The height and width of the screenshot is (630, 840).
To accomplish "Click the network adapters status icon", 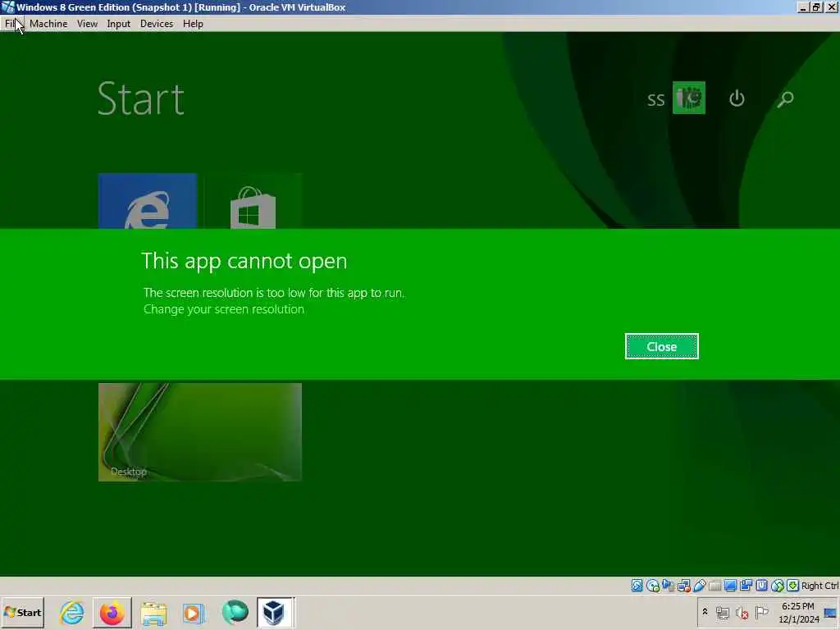I will 683,586.
